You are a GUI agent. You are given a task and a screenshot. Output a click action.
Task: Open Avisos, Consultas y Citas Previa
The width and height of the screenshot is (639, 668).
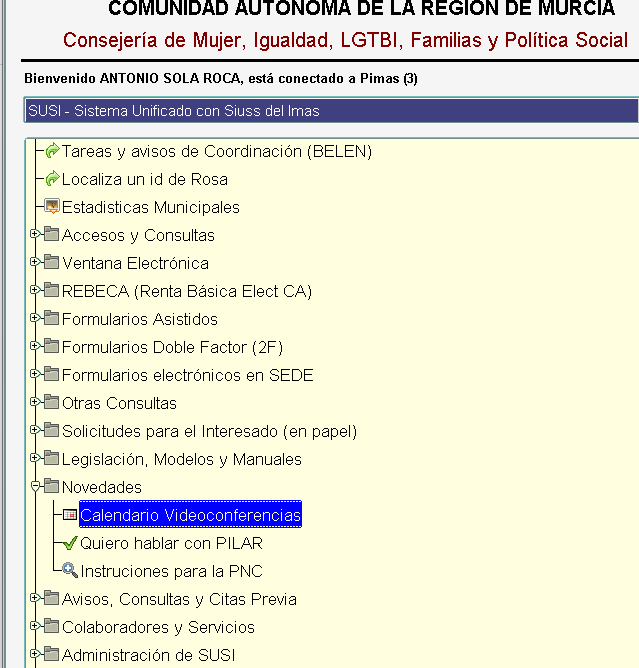coord(179,600)
